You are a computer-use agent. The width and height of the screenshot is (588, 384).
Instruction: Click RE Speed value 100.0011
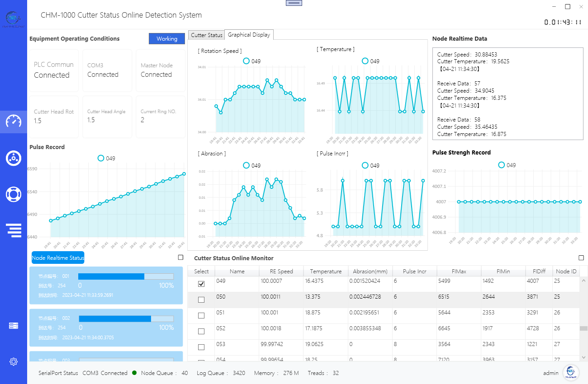[x=271, y=297]
